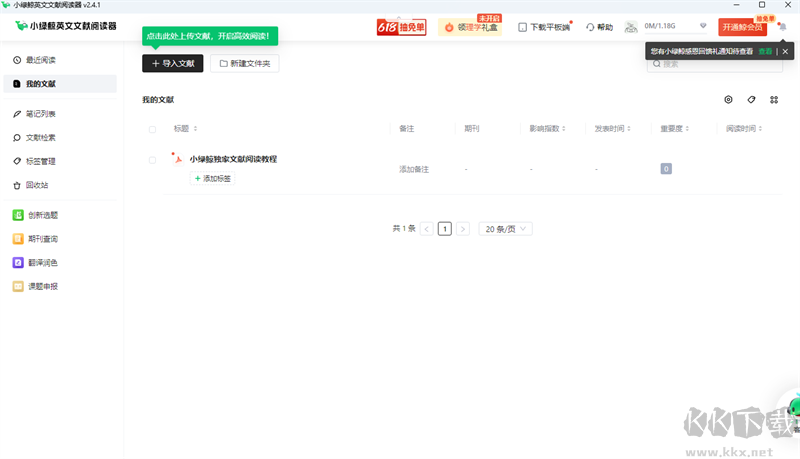Check the 小绿鲸独家文献阅读教程 row checkbox
Screen dimensions: 800x459
pyautogui.click(x=152, y=160)
